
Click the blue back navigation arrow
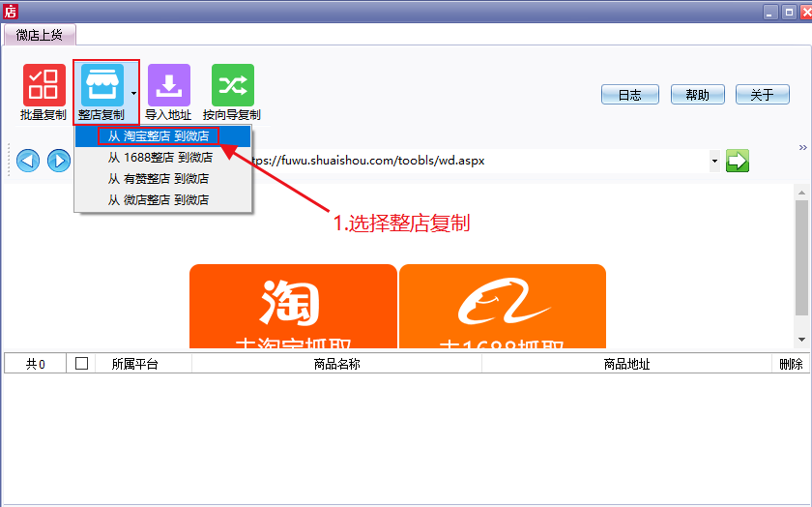(28, 161)
